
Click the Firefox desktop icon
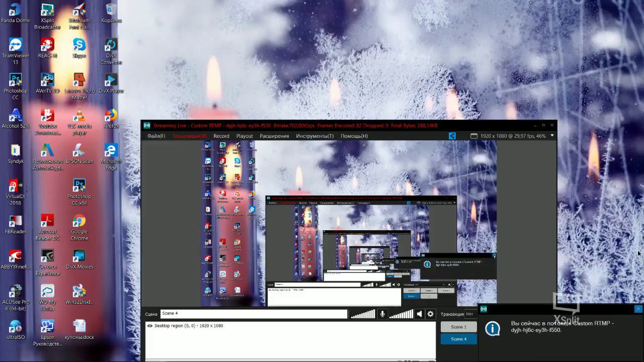point(111,119)
